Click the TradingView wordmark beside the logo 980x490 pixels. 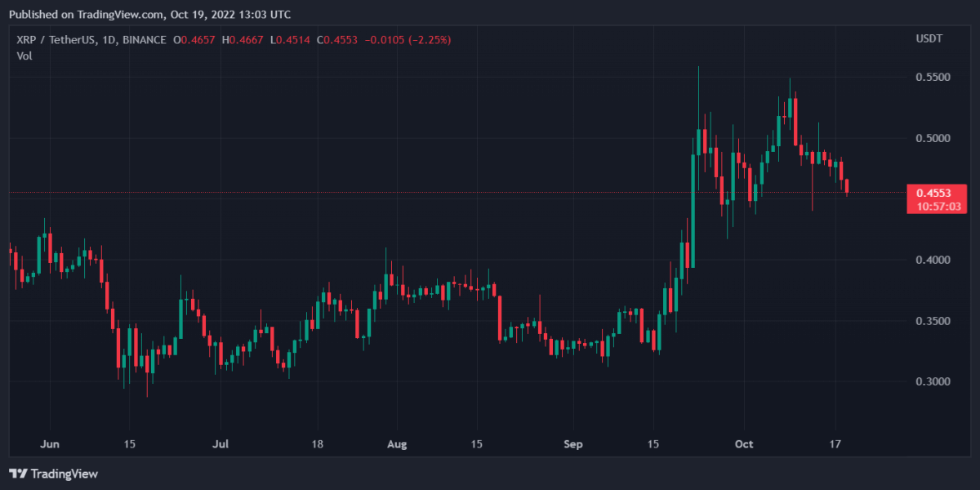click(64, 474)
